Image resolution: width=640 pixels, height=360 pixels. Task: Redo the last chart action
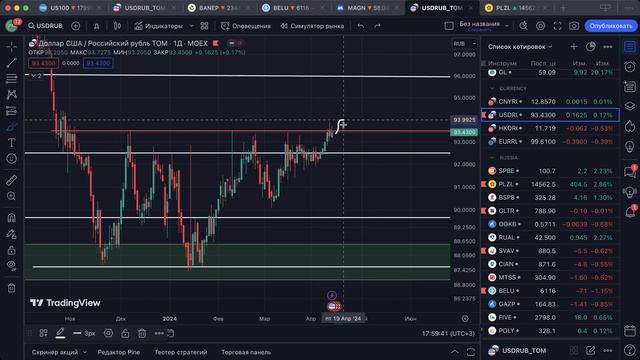pyautogui.click(x=378, y=26)
